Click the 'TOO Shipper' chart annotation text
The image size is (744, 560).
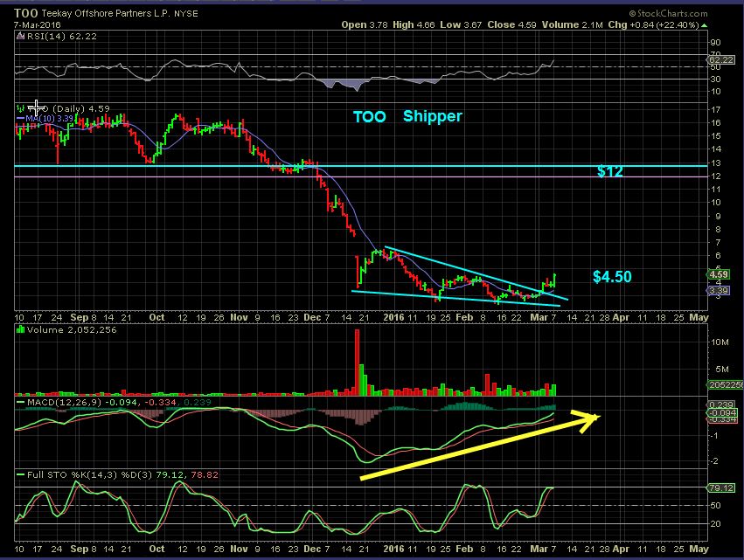coord(407,116)
